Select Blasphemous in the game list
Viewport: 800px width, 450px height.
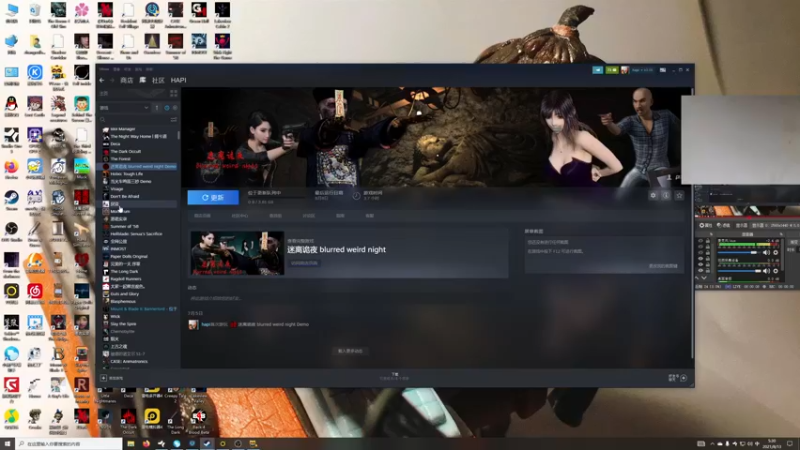tap(123, 302)
